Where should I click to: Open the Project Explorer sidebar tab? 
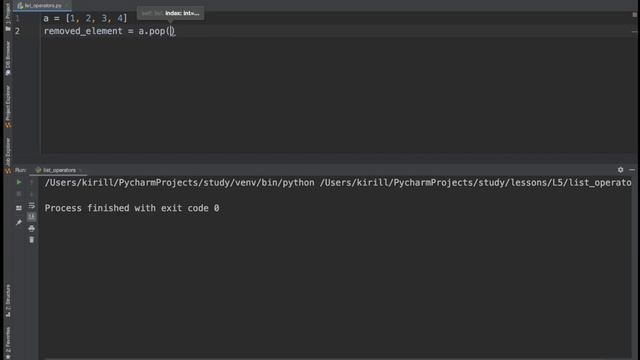pyautogui.click(x=8, y=107)
